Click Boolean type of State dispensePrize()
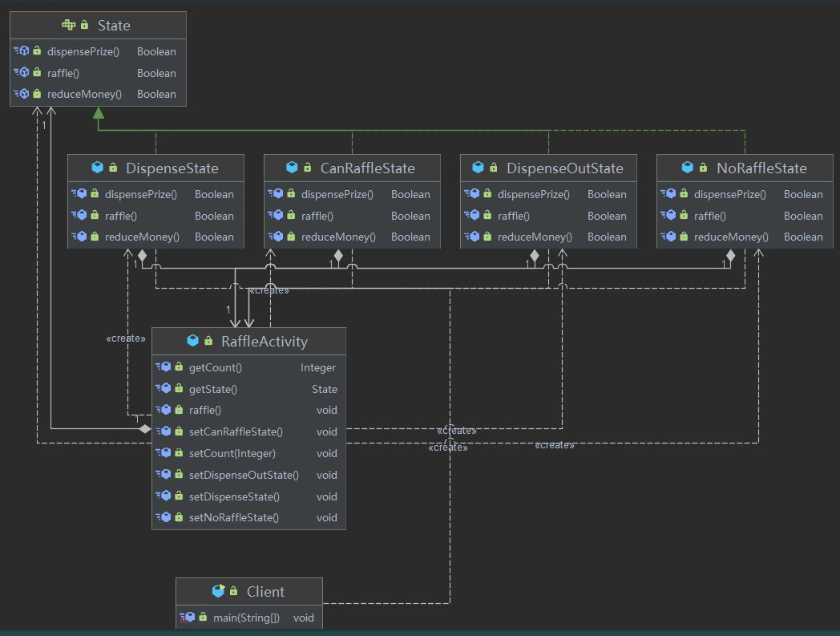Image resolution: width=840 pixels, height=636 pixels. pos(156,51)
